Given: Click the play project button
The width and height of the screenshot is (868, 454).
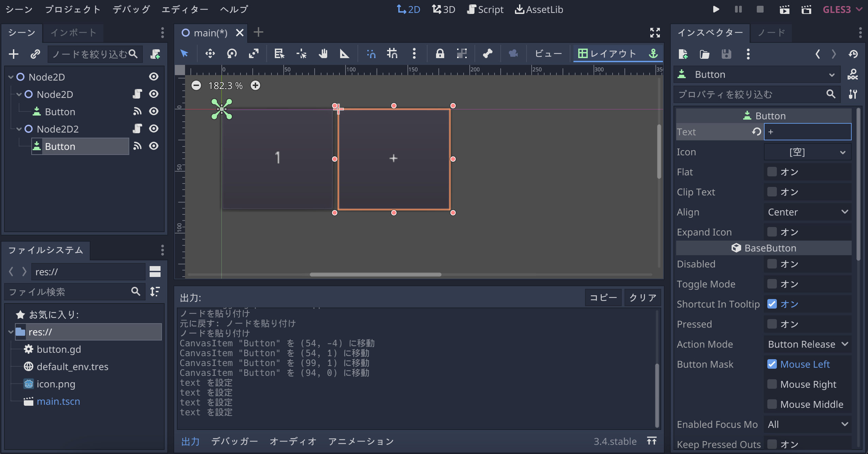Looking at the screenshot, I should (x=716, y=9).
